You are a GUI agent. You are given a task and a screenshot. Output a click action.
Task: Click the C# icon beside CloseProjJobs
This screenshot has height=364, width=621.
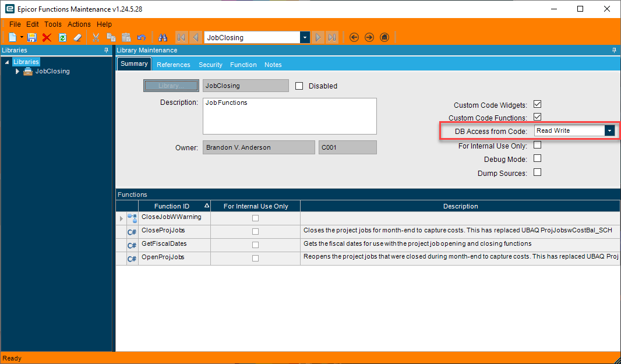[x=132, y=232]
